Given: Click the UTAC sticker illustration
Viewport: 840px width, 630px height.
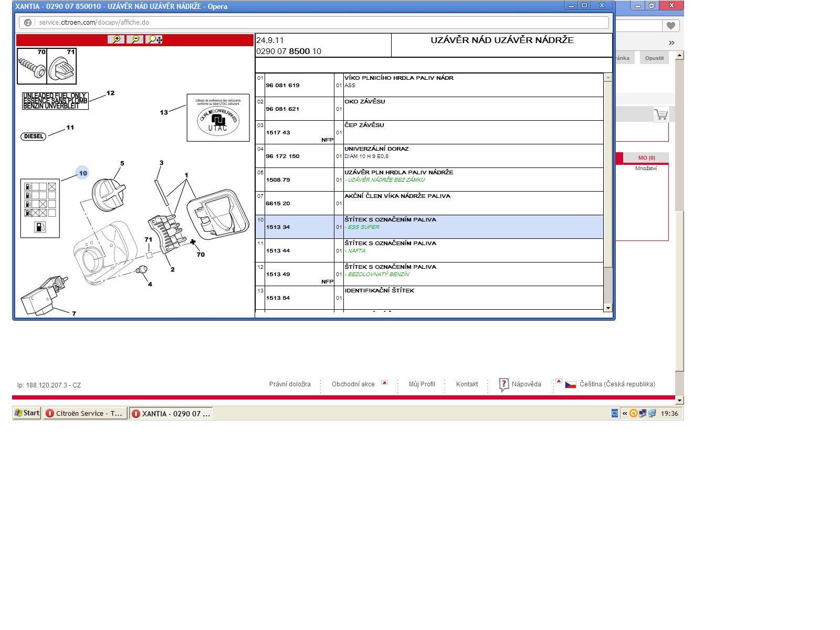Looking at the screenshot, I should tap(218, 118).
